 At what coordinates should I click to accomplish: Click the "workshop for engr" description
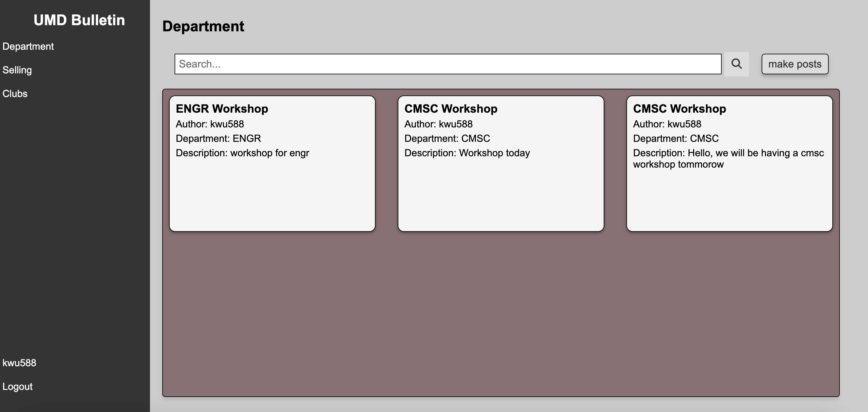click(x=270, y=153)
